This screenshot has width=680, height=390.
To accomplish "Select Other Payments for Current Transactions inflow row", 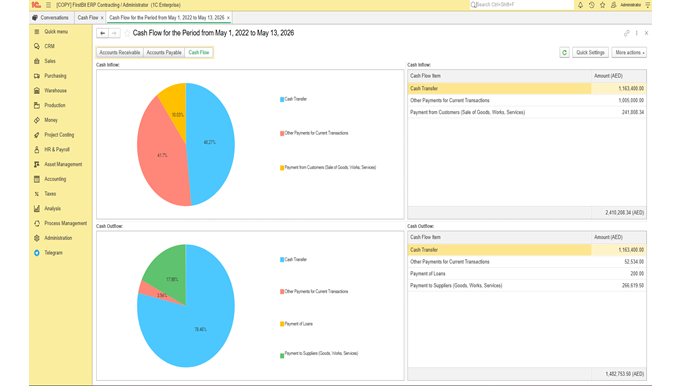I will point(527,100).
